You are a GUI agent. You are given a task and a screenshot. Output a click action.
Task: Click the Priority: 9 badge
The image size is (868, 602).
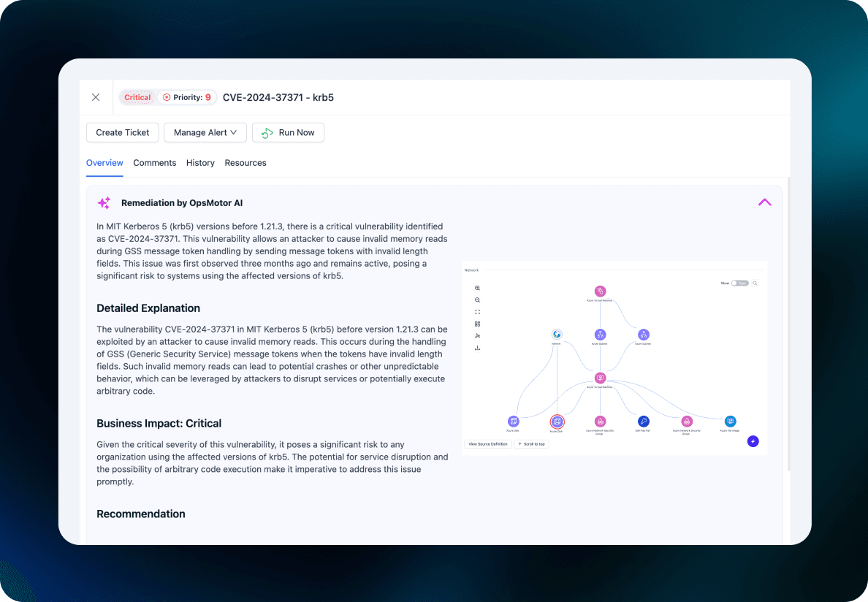coord(187,97)
